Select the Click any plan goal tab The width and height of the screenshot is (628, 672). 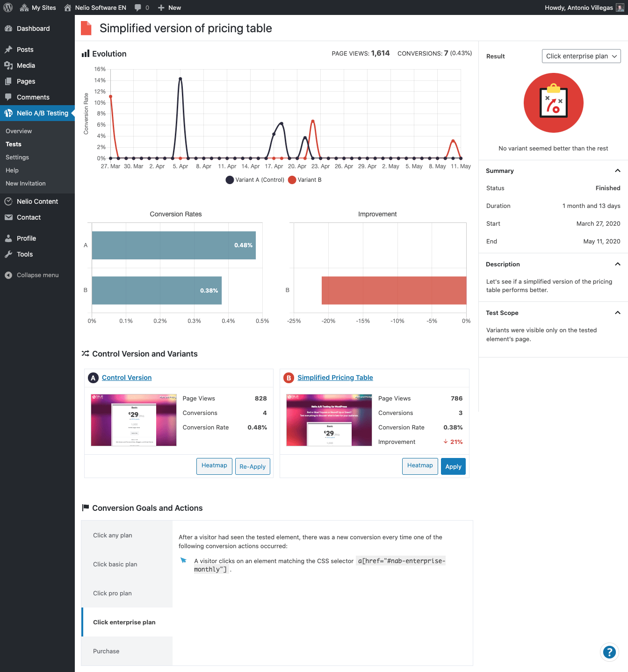pos(127,535)
